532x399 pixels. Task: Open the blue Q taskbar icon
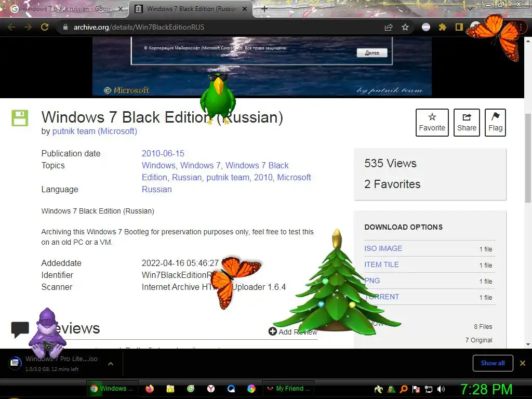point(231,389)
